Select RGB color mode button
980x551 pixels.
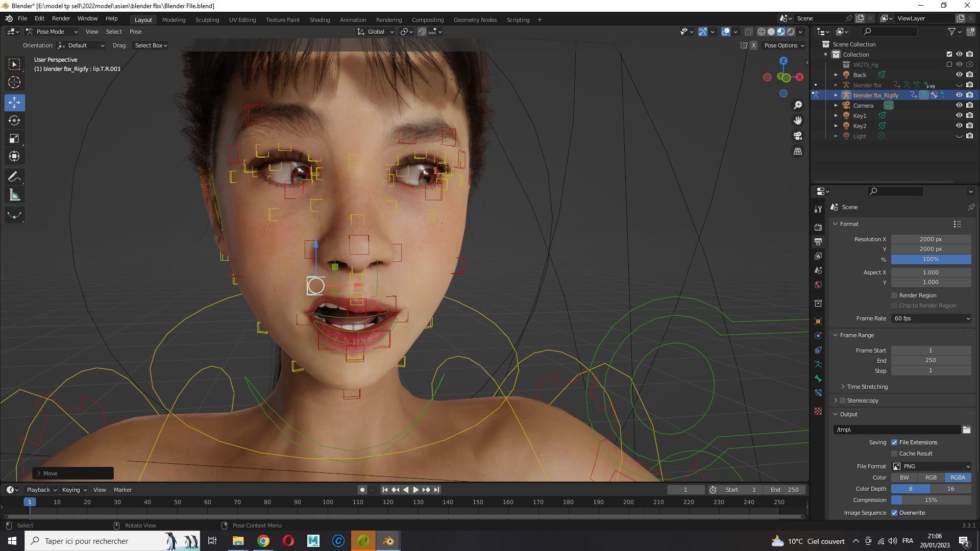tap(930, 478)
